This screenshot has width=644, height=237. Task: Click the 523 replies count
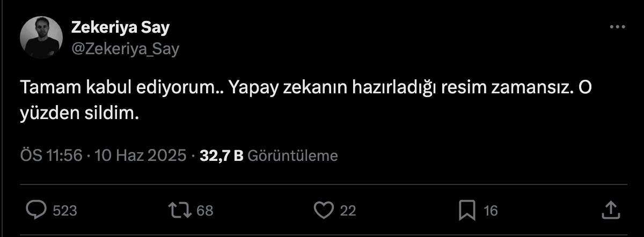65,211
